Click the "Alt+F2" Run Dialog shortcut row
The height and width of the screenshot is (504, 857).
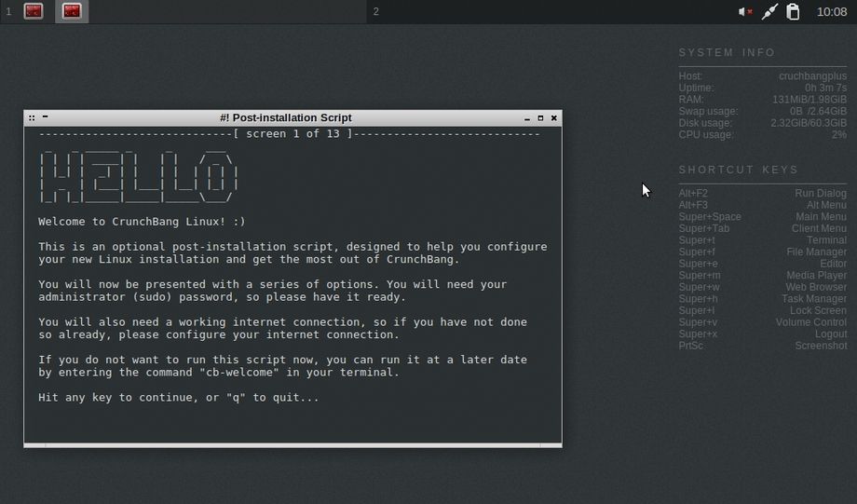[x=762, y=193]
